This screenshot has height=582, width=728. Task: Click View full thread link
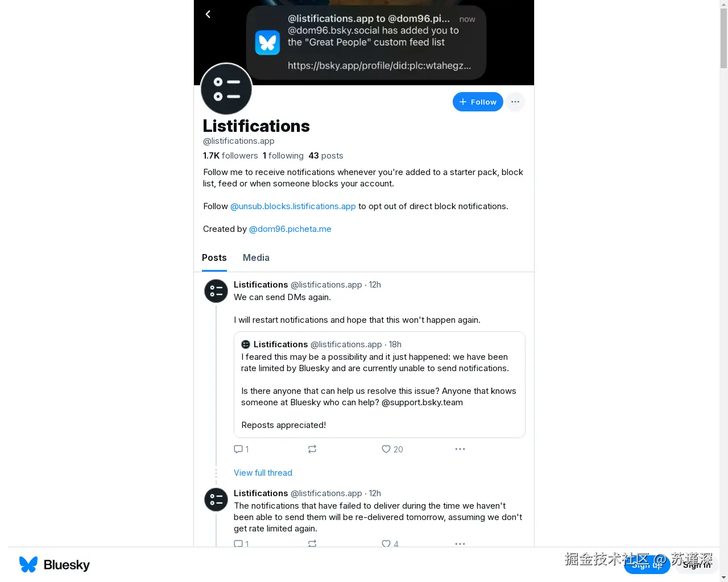263,473
